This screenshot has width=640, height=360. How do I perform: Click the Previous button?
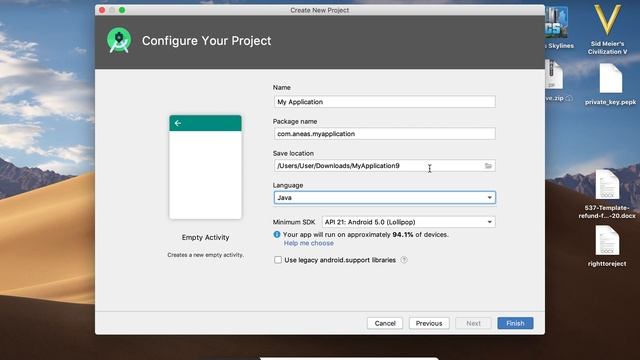(429, 323)
